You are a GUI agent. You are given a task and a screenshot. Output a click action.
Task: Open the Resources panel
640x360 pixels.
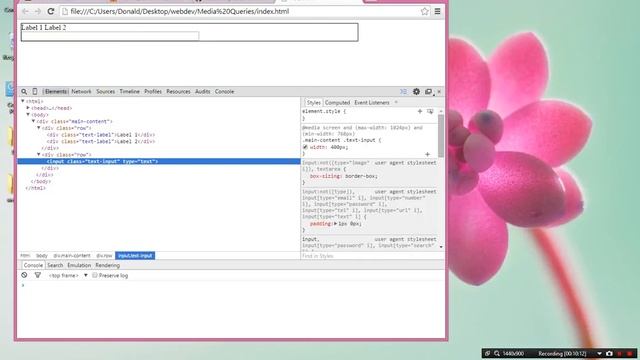[x=178, y=91]
